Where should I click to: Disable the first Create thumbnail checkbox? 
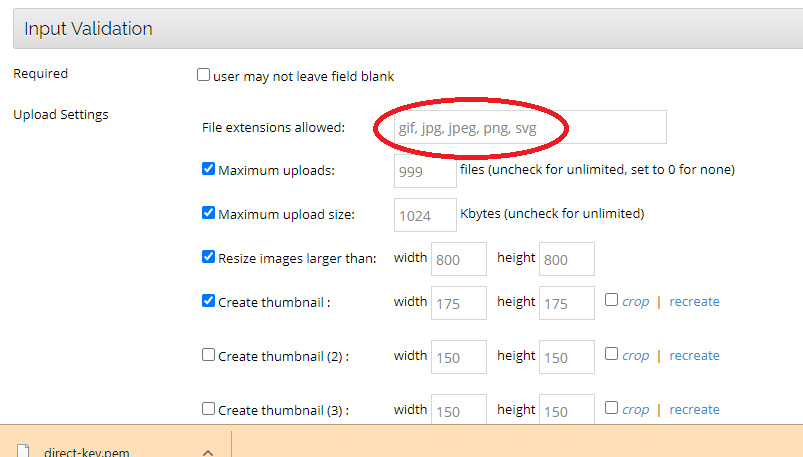[209, 301]
